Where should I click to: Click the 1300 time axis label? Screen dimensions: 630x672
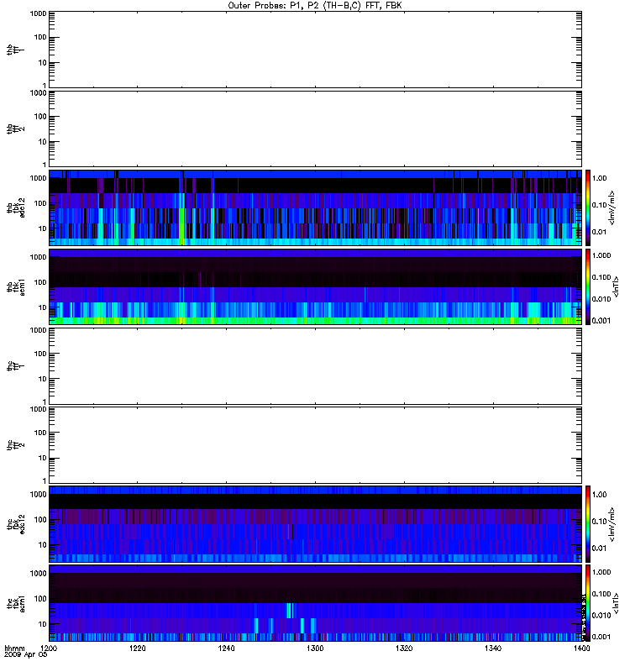point(315,648)
